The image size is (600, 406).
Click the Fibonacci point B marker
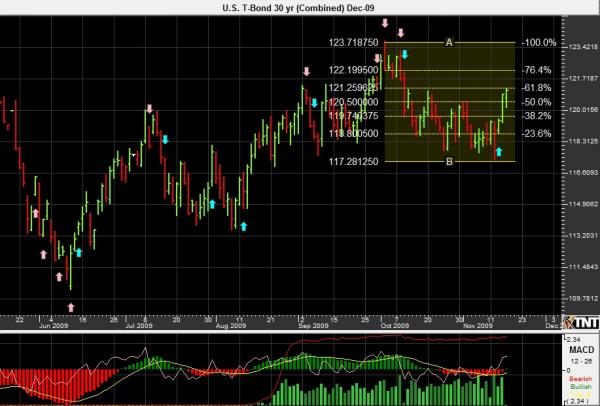point(449,161)
